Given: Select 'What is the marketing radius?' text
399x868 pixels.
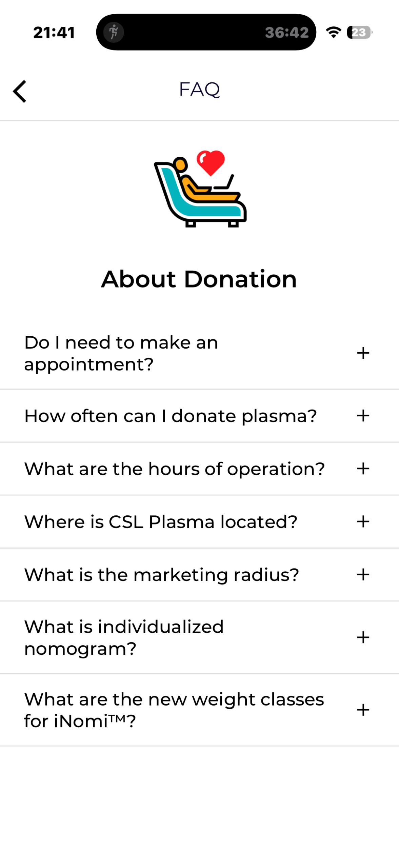Looking at the screenshot, I should 162,575.
